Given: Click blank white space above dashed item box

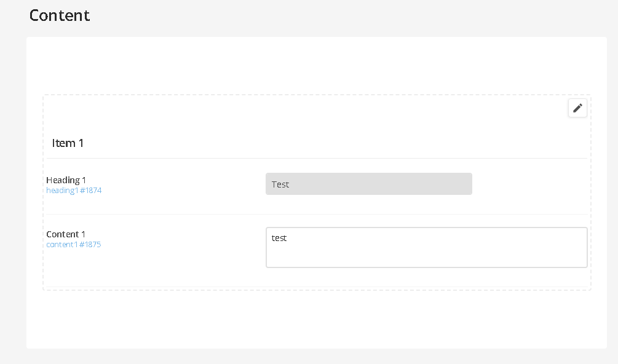Looking at the screenshot, I should [x=317, y=65].
